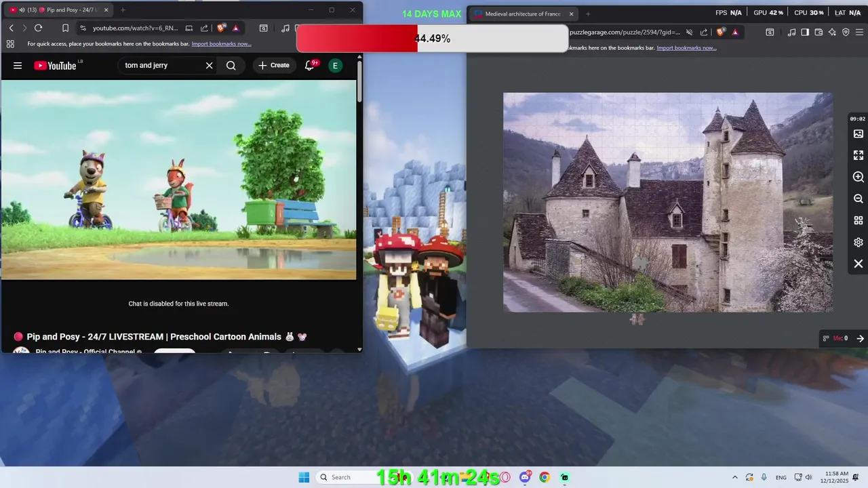Screen dimensions: 868x488
Task: Open Brave Shields in puzzle window
Action: click(x=721, y=32)
